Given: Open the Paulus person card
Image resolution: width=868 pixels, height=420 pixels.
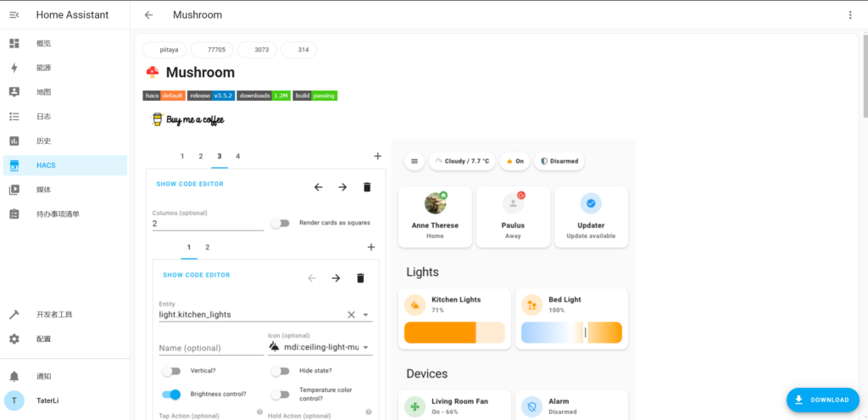Looking at the screenshot, I should coord(513,217).
